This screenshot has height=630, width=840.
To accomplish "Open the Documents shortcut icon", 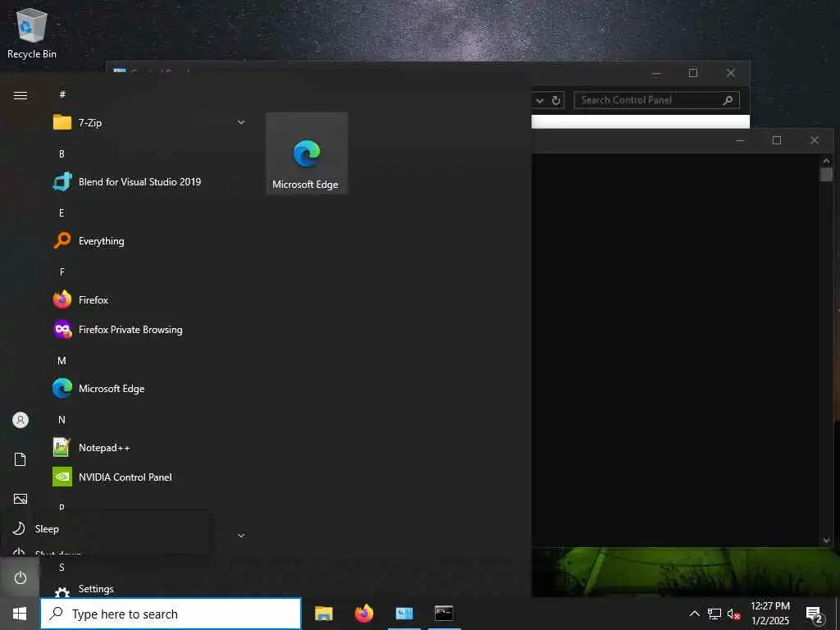I will [21, 459].
